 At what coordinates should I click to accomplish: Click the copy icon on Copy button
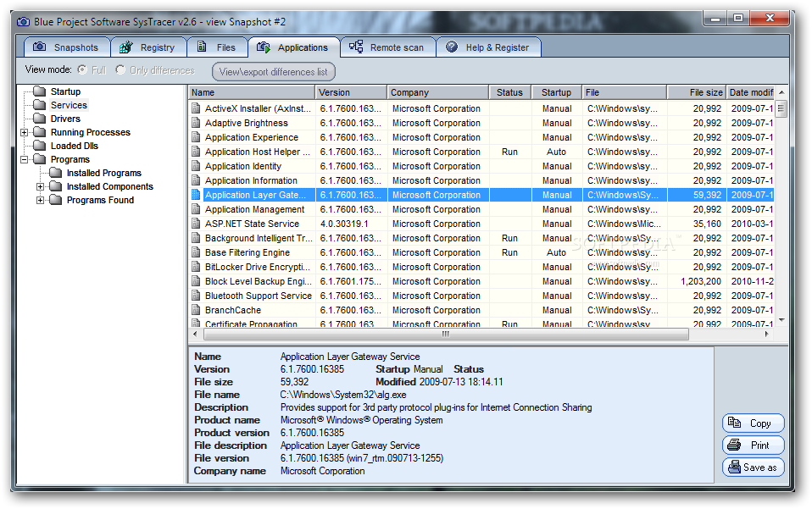734,423
